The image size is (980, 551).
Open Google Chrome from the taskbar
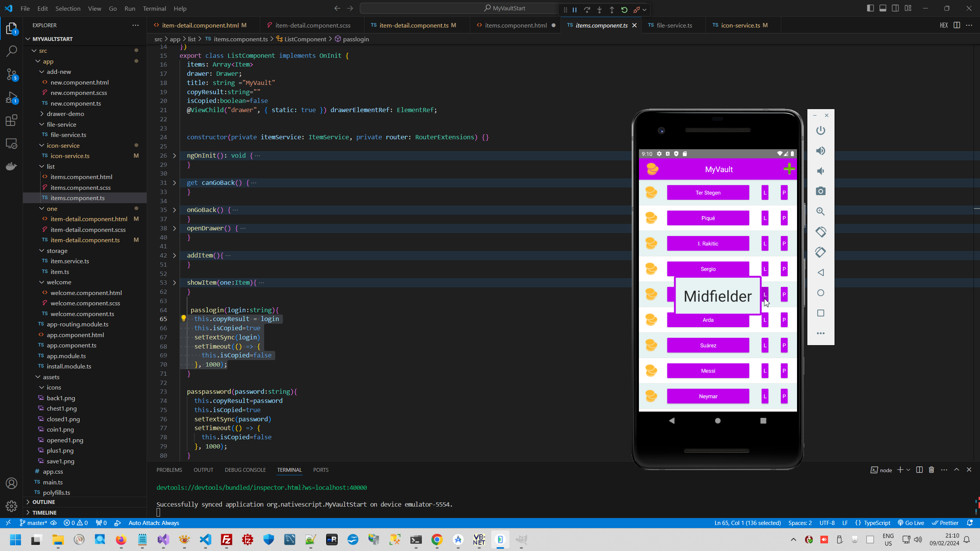[437, 540]
